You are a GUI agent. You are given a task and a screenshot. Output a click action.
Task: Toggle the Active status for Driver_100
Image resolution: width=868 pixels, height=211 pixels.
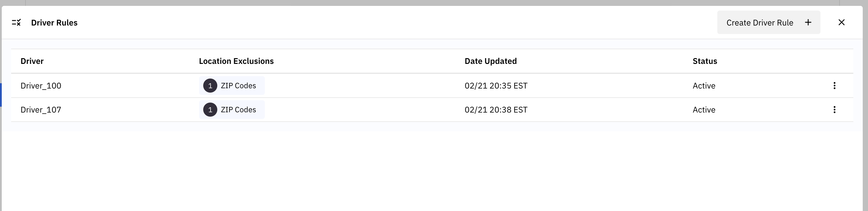point(703,86)
